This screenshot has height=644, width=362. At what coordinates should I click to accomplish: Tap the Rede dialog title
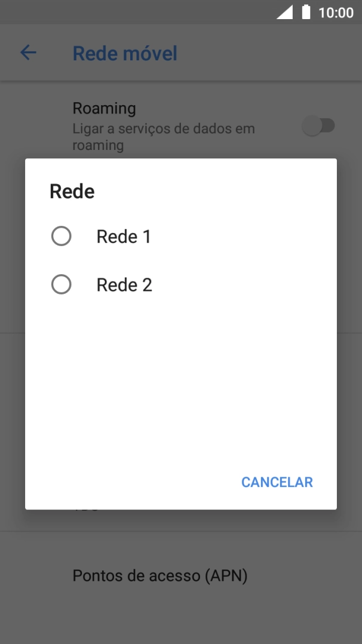(x=72, y=191)
